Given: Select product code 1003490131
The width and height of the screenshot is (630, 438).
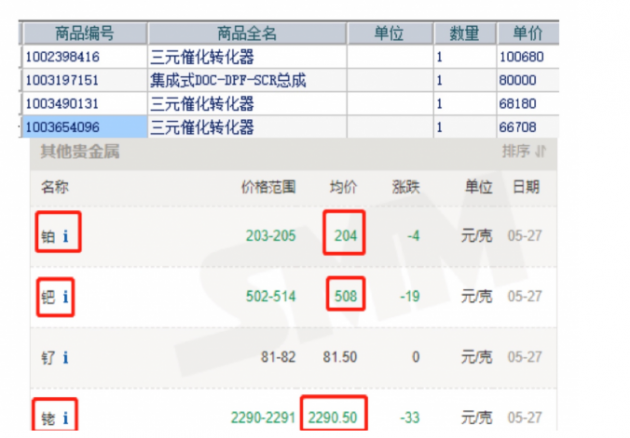Looking at the screenshot, I should [62, 104].
